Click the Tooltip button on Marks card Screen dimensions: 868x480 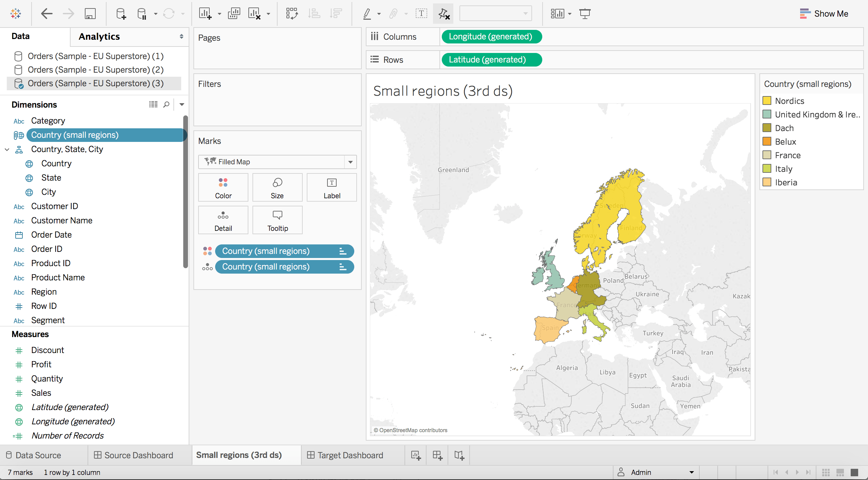tap(277, 220)
